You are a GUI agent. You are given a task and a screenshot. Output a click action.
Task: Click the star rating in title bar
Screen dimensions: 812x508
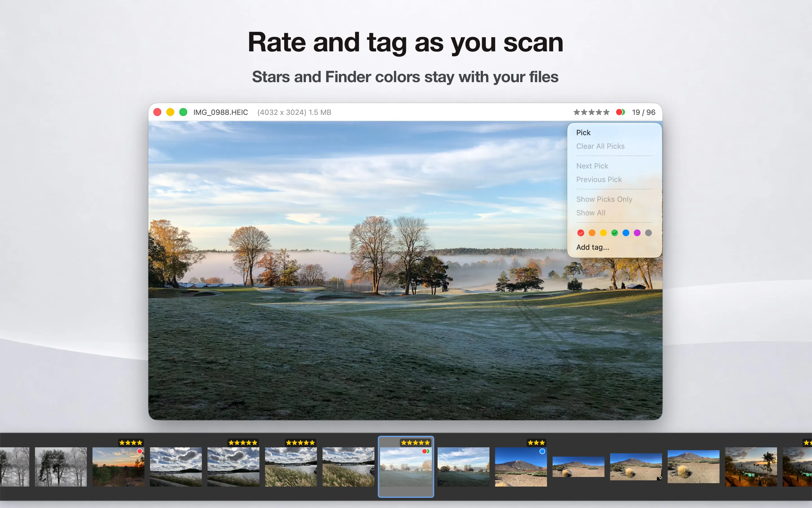tap(591, 112)
